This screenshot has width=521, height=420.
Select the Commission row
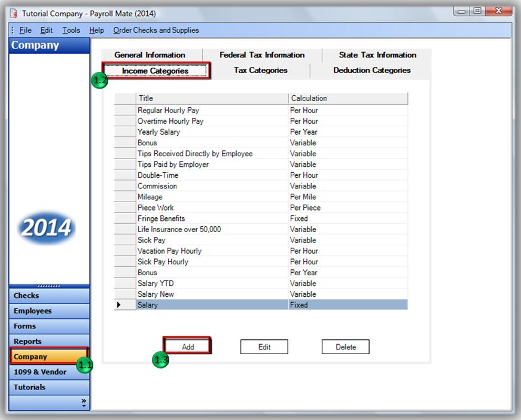tap(261, 185)
